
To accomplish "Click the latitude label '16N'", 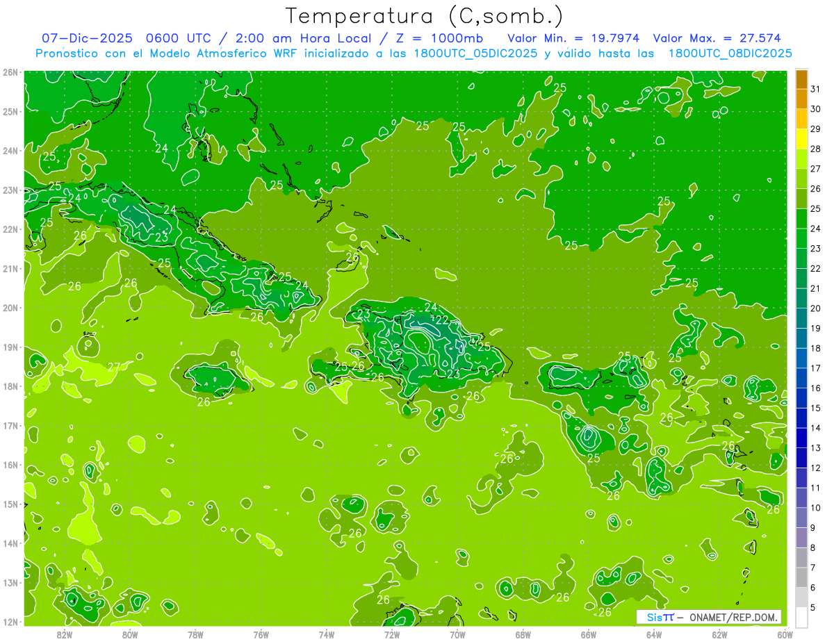I will (10, 465).
